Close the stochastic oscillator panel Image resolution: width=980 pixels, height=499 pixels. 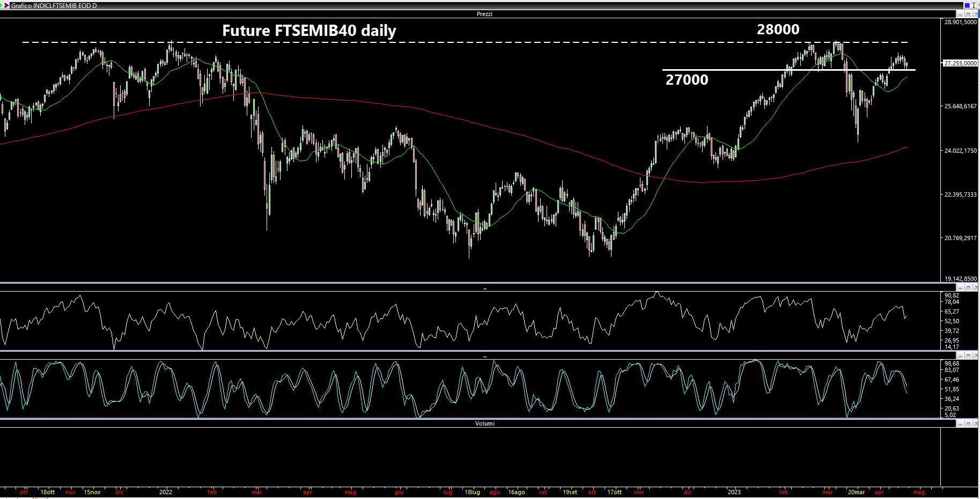pyautogui.click(x=975, y=355)
